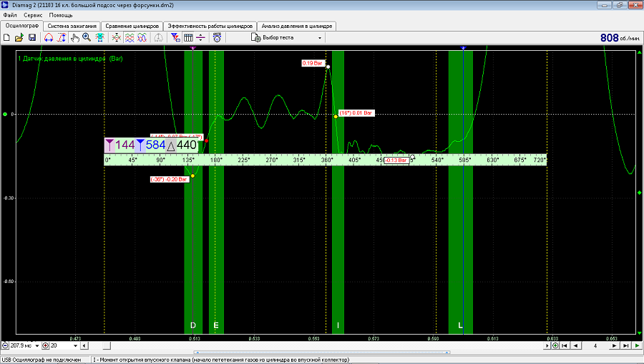Click the -0.13 Bar label on ruler

[x=396, y=161]
